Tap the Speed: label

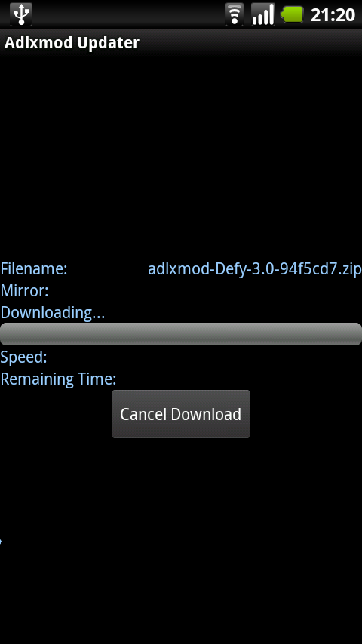point(24,357)
